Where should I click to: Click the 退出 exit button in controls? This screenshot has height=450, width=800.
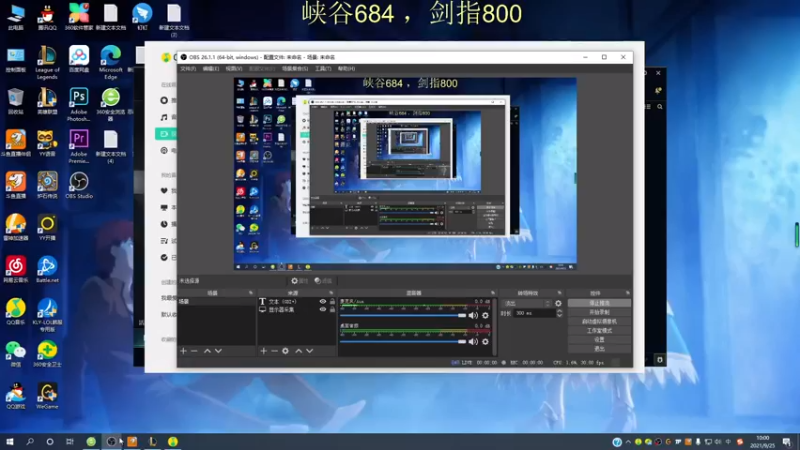(599, 349)
